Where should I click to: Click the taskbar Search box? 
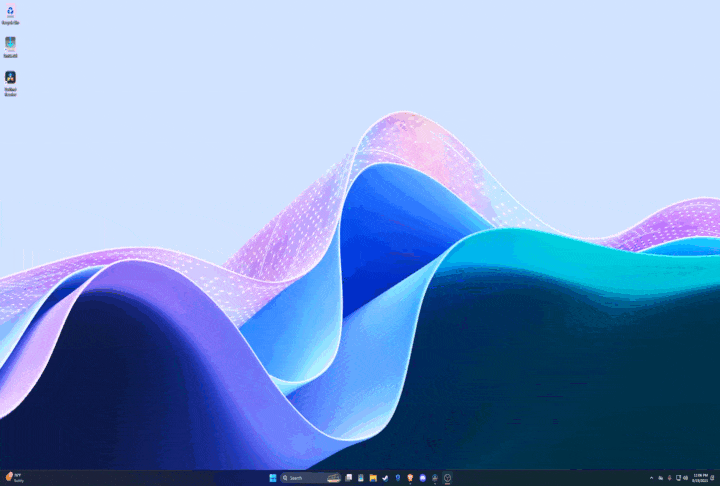tap(311, 478)
